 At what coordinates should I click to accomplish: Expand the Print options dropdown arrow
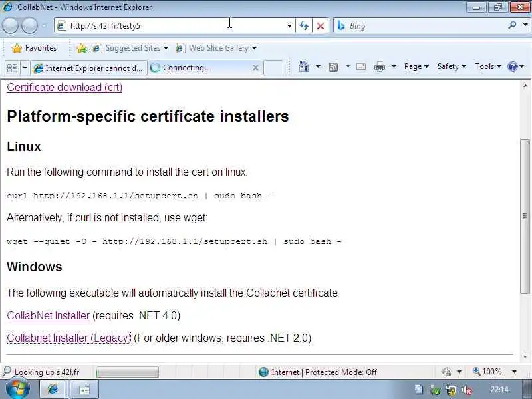click(x=394, y=66)
